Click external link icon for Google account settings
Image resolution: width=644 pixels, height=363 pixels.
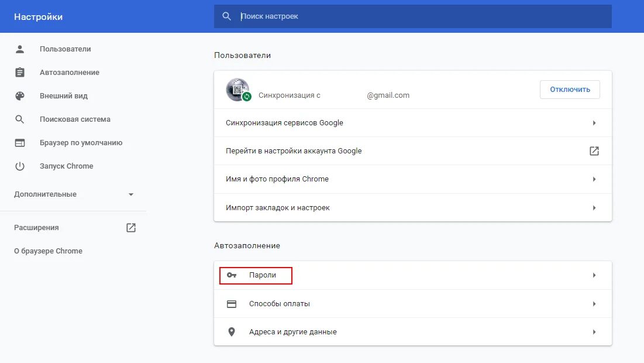(x=594, y=150)
